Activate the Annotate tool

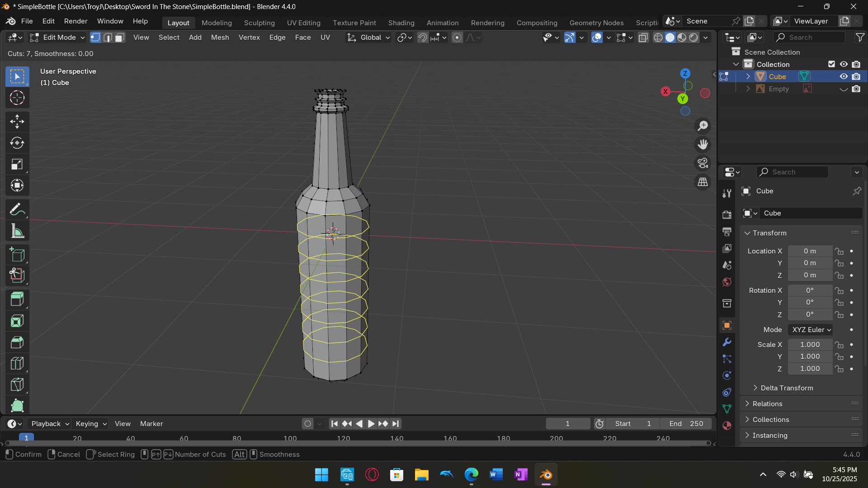point(17,210)
